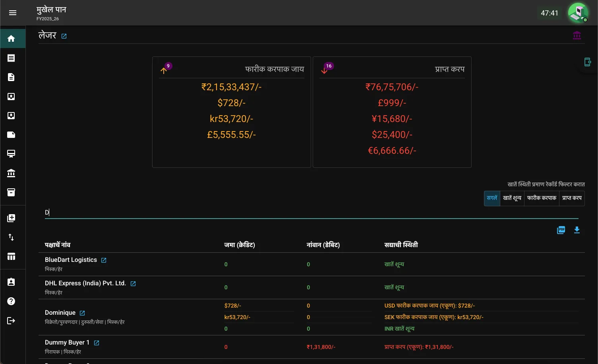Viewport: 598px width, 364px height.
Task: Select the फारीक करपाक filter toggle
Action: [x=542, y=198]
